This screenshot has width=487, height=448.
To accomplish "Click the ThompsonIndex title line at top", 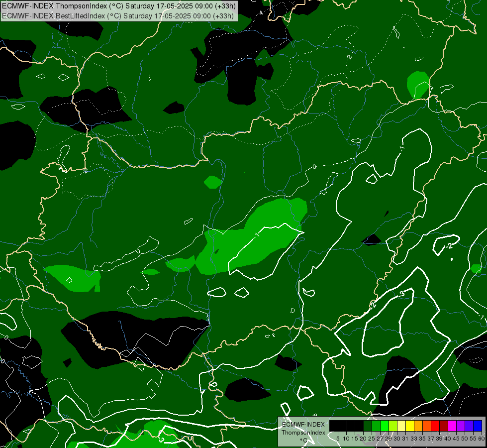I will (119, 6).
